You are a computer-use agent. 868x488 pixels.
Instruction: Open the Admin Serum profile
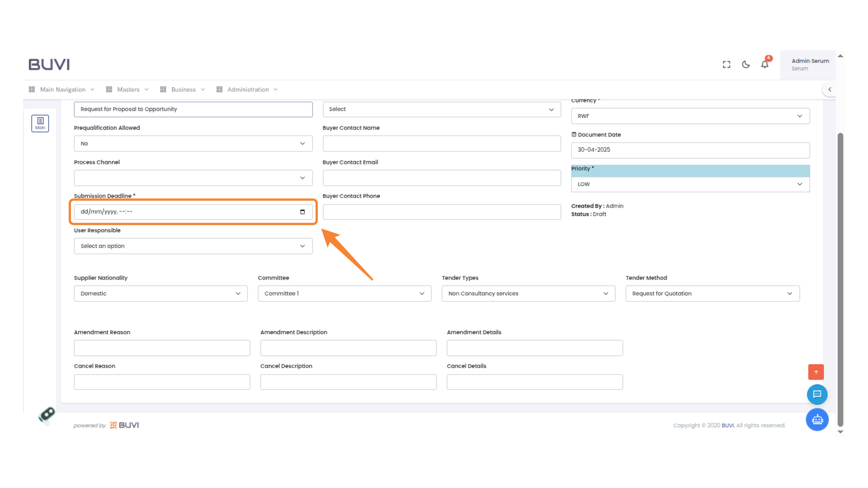(x=810, y=64)
